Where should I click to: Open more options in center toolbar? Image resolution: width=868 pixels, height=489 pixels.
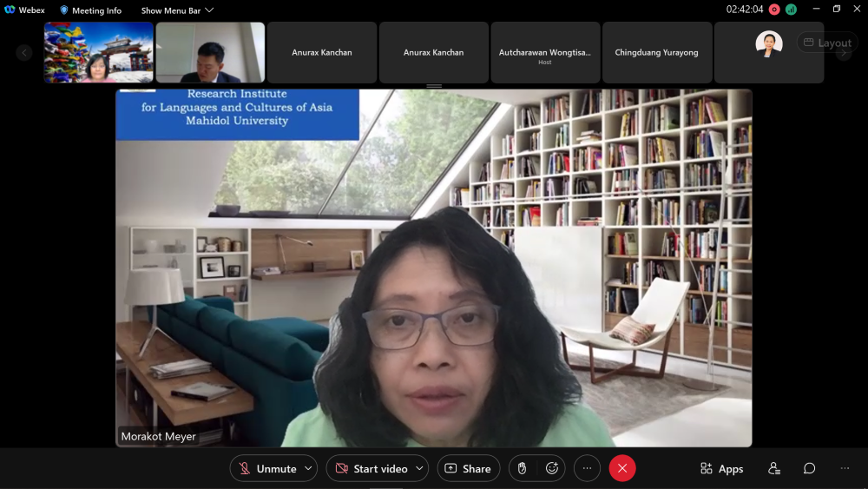click(x=587, y=469)
